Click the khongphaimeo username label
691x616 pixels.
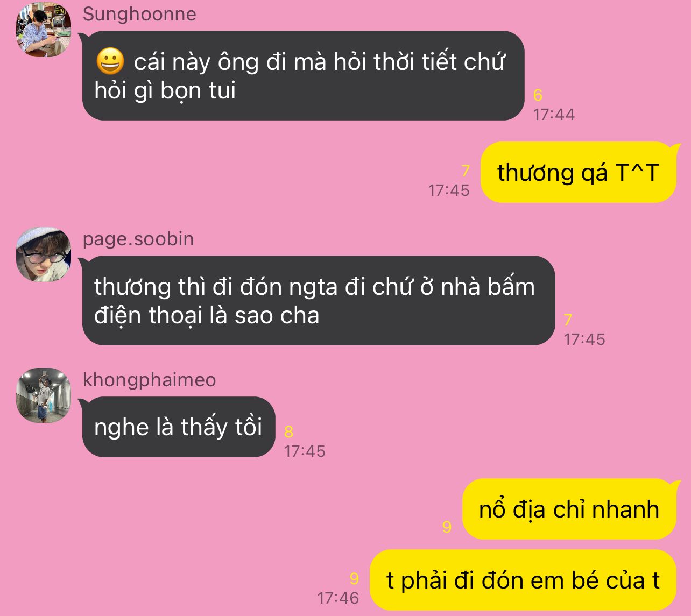(x=149, y=380)
